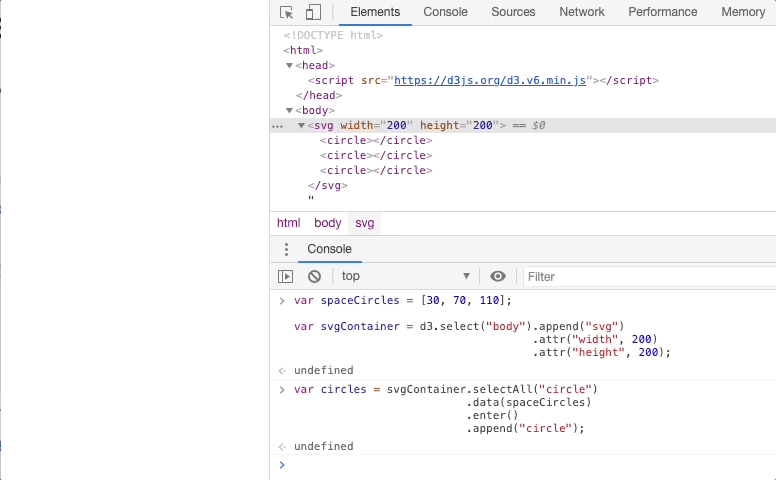Click the second undefined output
Screen dimensions: 776x480
tap(323, 446)
